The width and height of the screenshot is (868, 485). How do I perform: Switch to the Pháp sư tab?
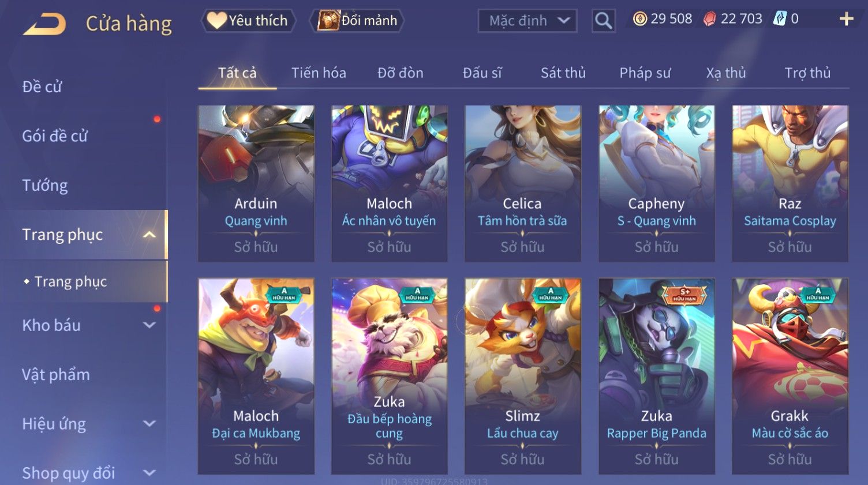(645, 73)
